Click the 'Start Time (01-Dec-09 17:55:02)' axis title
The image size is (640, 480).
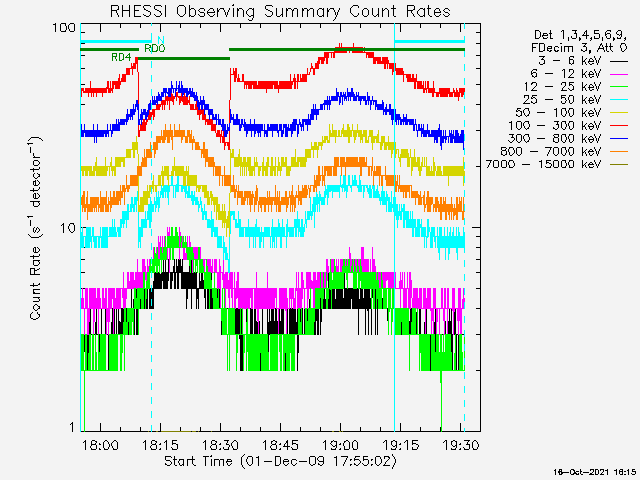pyautogui.click(x=280, y=462)
